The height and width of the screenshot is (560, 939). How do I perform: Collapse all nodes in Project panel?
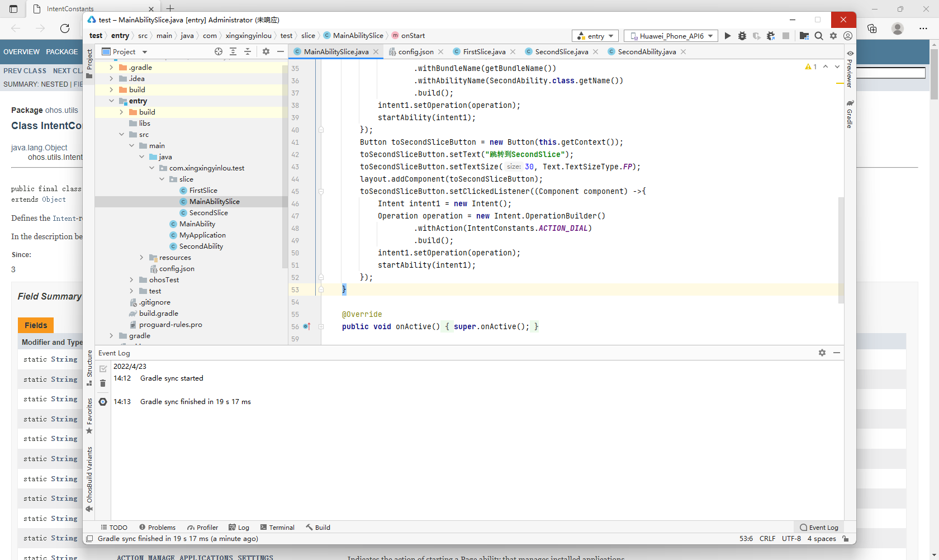tap(248, 51)
